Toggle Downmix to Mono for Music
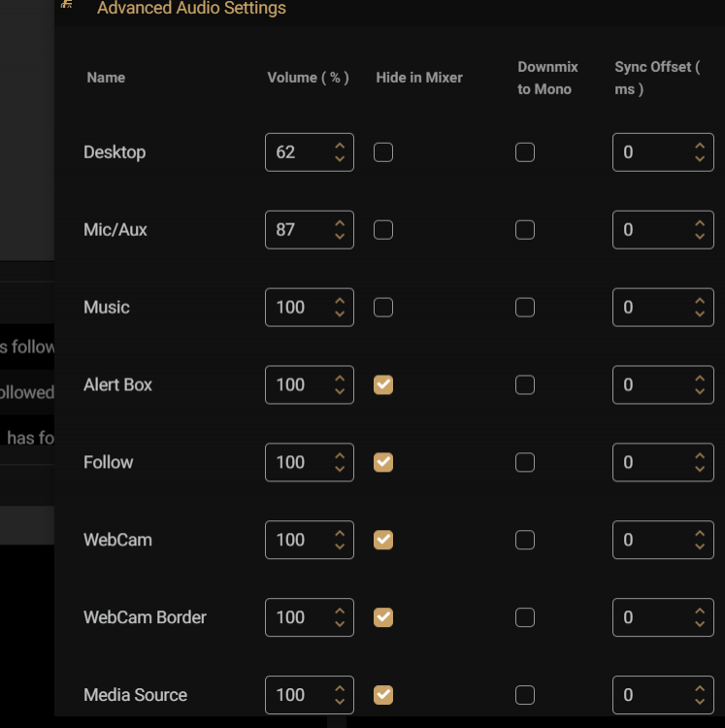The height and width of the screenshot is (728, 725). [x=525, y=308]
